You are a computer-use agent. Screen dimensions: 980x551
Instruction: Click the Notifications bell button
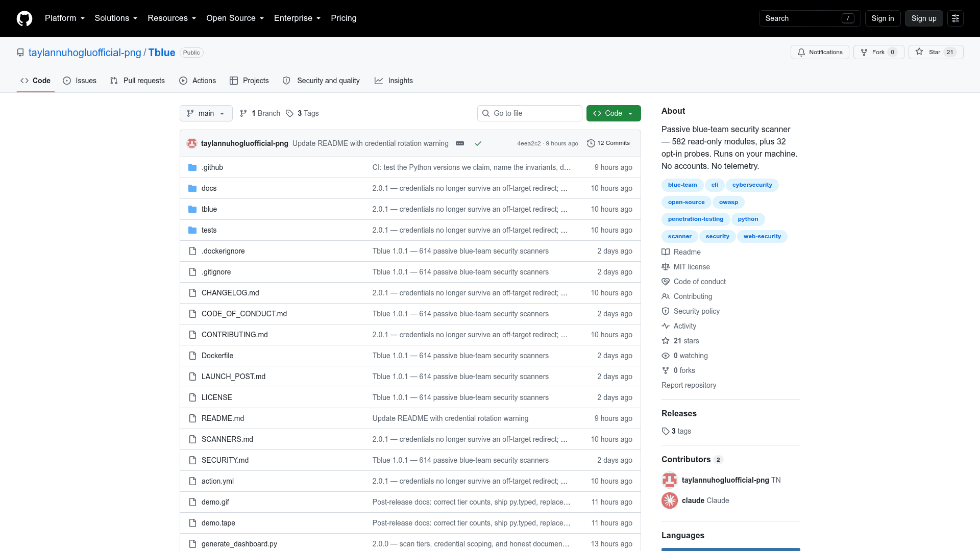820,52
